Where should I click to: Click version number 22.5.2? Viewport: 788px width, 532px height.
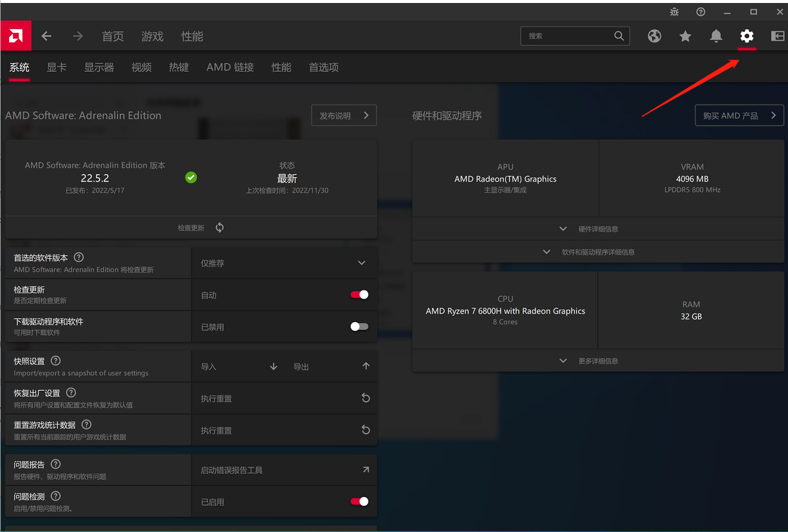coord(95,178)
